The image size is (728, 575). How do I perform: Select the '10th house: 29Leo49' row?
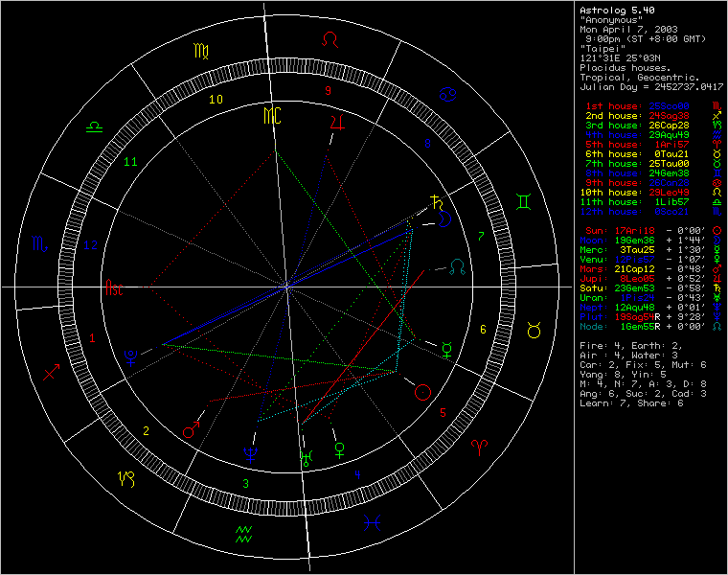pyautogui.click(x=651, y=193)
